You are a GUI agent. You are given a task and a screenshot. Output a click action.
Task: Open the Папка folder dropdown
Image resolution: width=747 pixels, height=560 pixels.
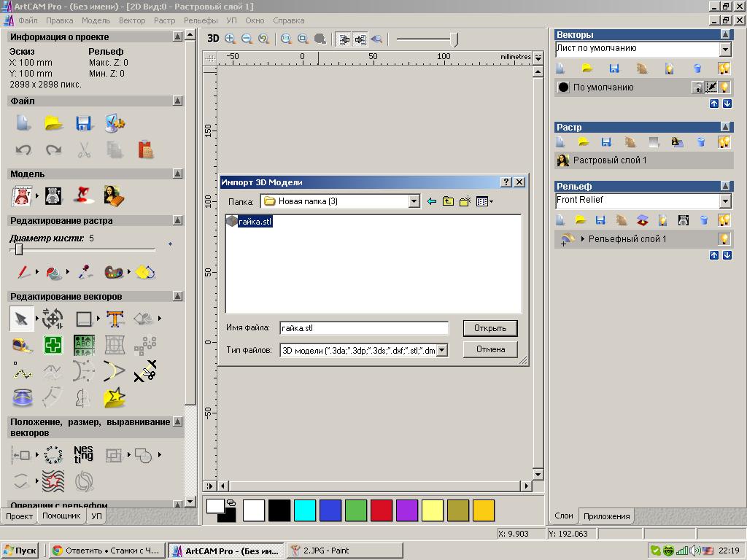(x=414, y=201)
